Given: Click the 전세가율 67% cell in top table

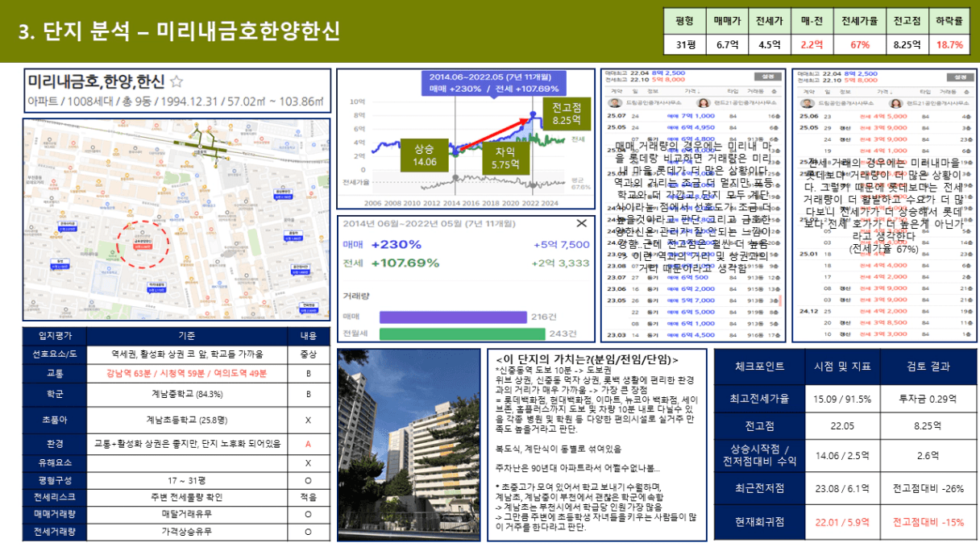Looking at the screenshot, I should pyautogui.click(x=861, y=45).
